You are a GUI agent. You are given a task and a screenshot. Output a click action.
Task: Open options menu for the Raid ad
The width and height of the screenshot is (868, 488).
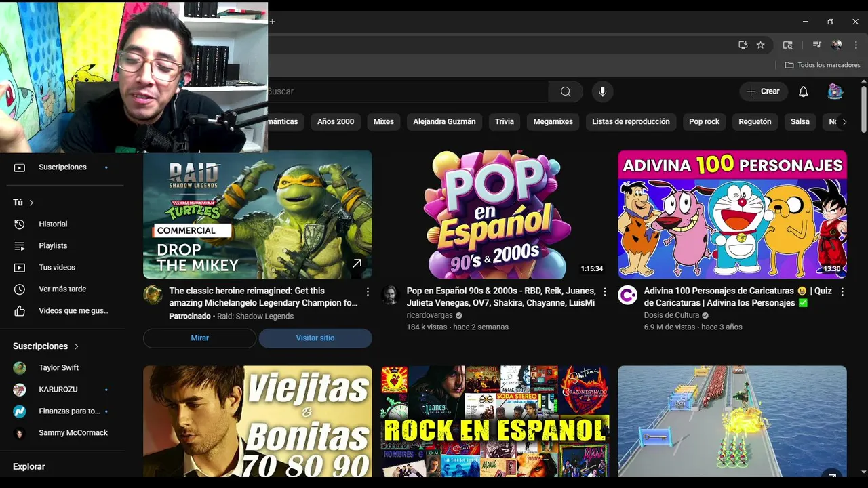(x=368, y=292)
